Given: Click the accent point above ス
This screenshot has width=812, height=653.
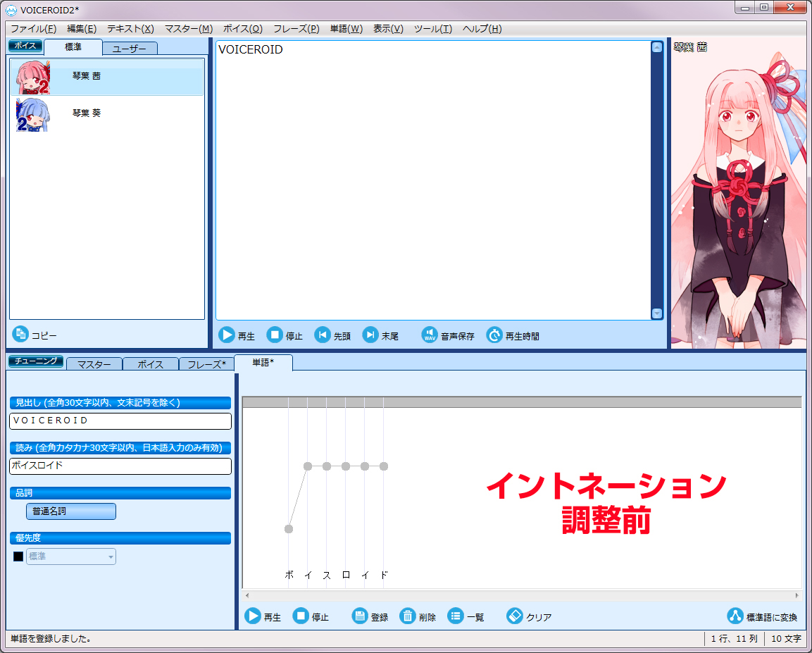Looking at the screenshot, I should 327,466.
